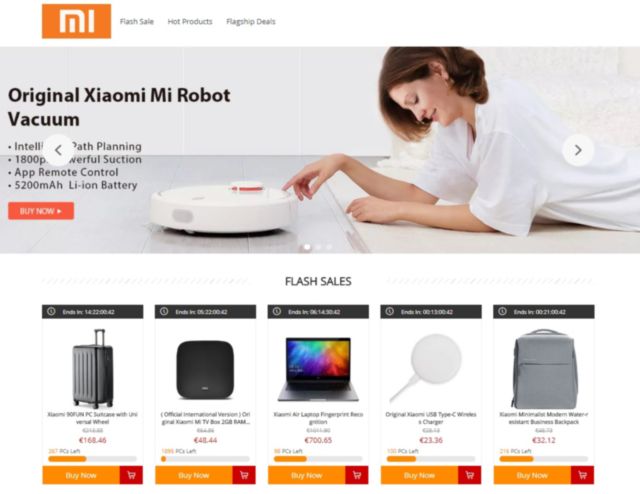Open the Hot Products menu item
This screenshot has height=494, width=640.
click(x=190, y=22)
